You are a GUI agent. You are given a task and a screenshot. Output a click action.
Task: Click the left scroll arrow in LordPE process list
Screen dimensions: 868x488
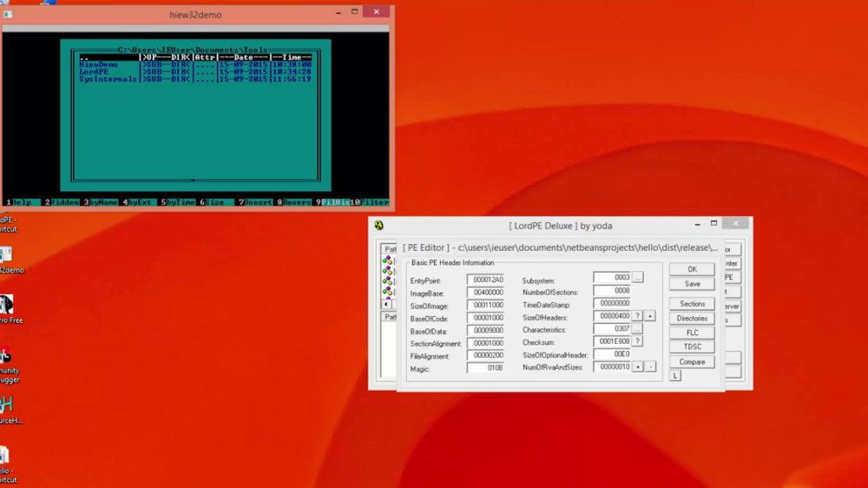(x=386, y=304)
